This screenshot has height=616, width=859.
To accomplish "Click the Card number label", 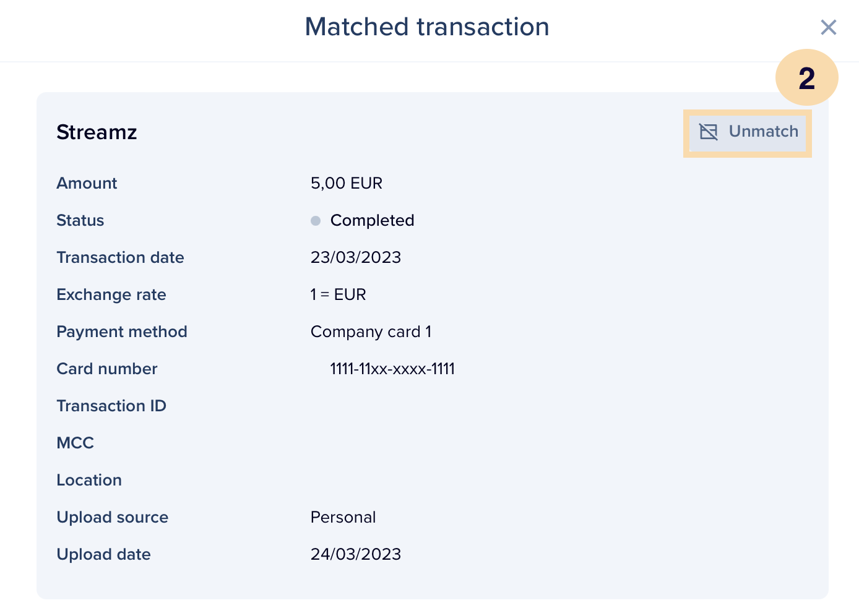I will coord(107,369).
